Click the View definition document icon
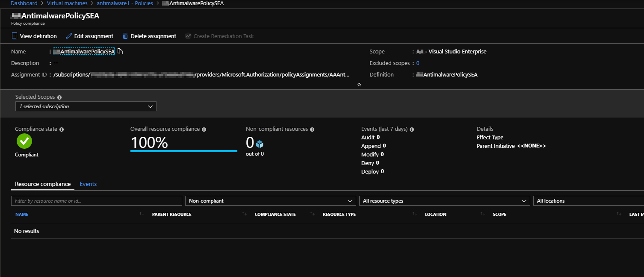 click(15, 36)
